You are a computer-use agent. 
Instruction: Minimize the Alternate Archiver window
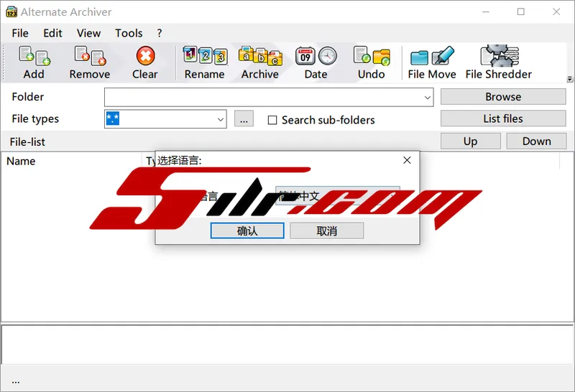486,11
